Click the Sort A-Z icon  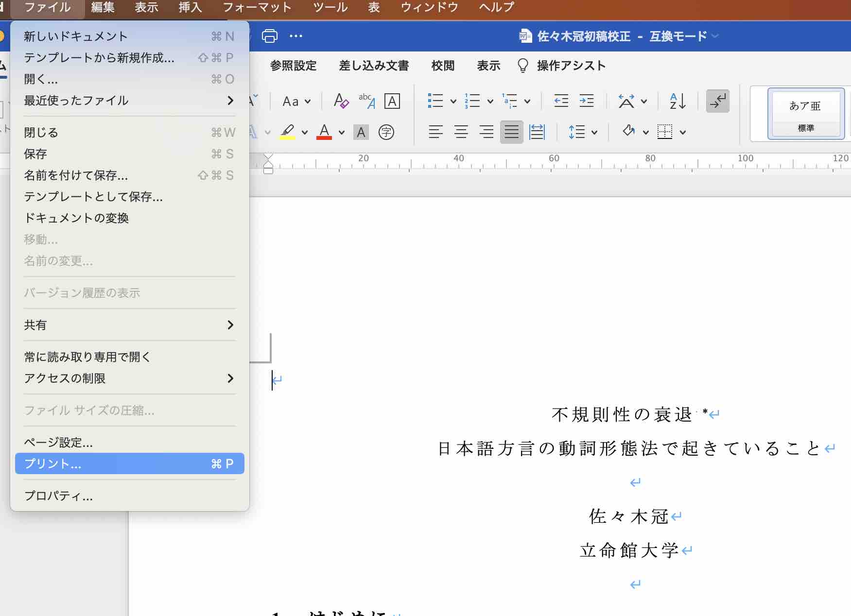click(x=677, y=101)
